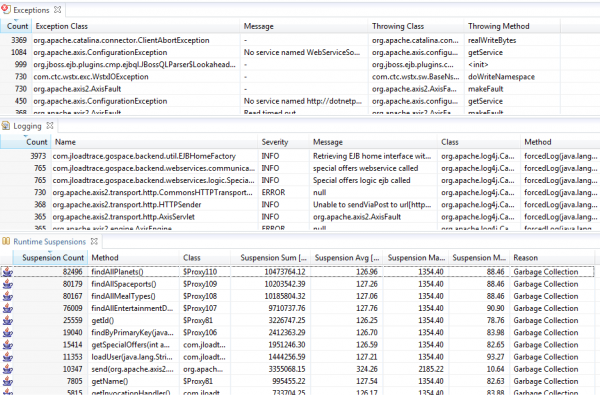Sort Logging table by Severity header
Viewport: 600px width, 396px height.
pos(284,142)
